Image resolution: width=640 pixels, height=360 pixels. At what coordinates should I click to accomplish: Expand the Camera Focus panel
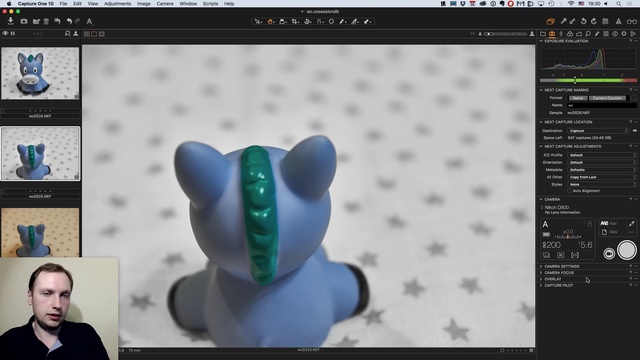click(542, 273)
